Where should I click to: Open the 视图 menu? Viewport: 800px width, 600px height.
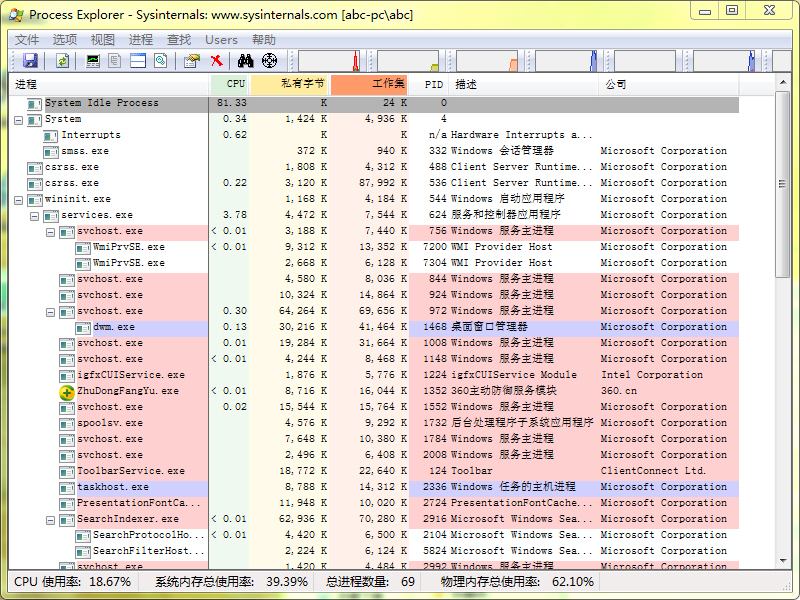103,40
